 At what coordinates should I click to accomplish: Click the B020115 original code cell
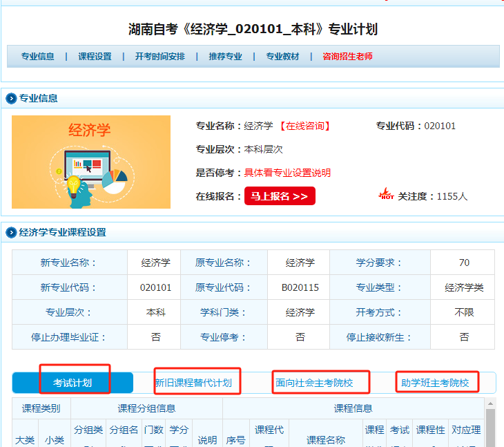pos(300,287)
